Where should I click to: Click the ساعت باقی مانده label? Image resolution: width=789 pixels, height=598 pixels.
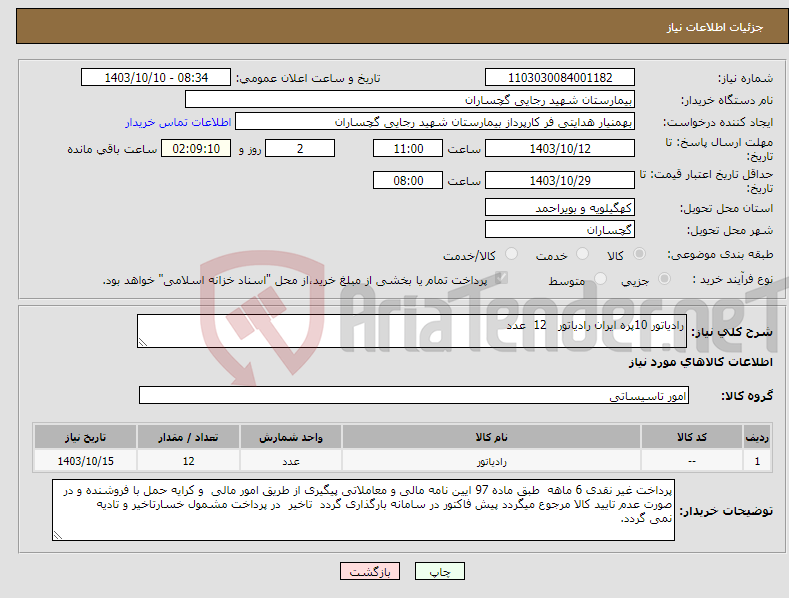click(x=112, y=150)
